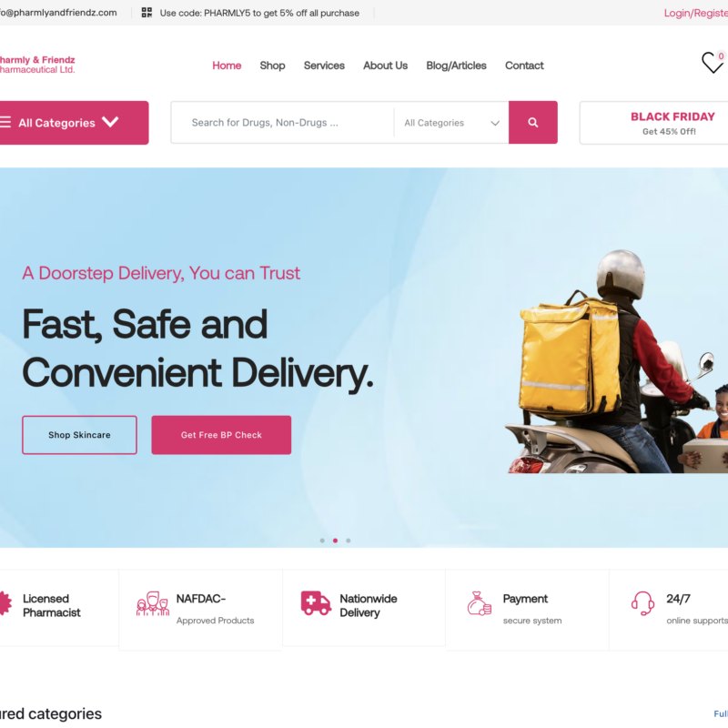The width and height of the screenshot is (728, 728).
Task: Open the Shop menu item
Action: pyautogui.click(x=272, y=66)
